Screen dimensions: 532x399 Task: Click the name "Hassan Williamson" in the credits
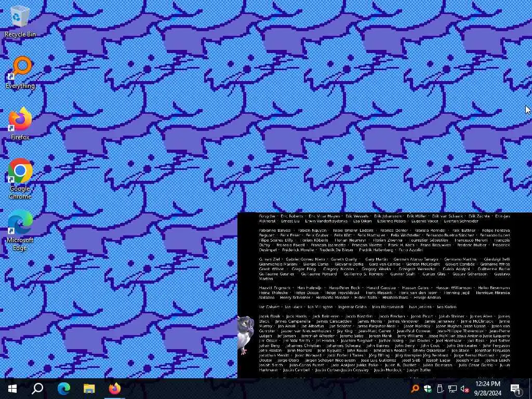pyautogui.click(x=453, y=288)
